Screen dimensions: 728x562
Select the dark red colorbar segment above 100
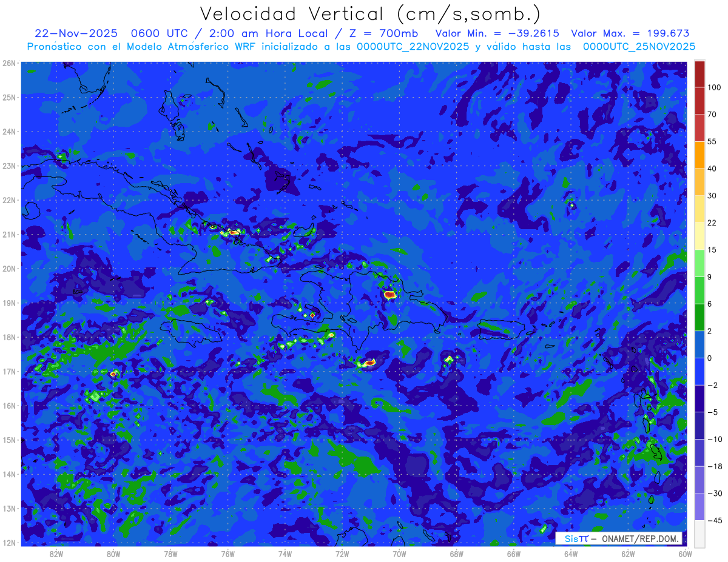(699, 74)
